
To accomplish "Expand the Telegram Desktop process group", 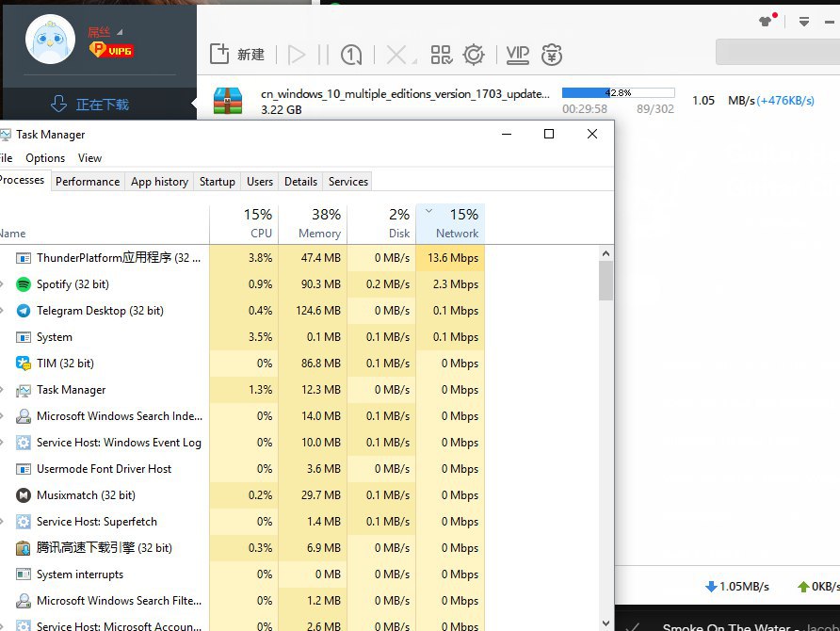I will (x=3, y=311).
